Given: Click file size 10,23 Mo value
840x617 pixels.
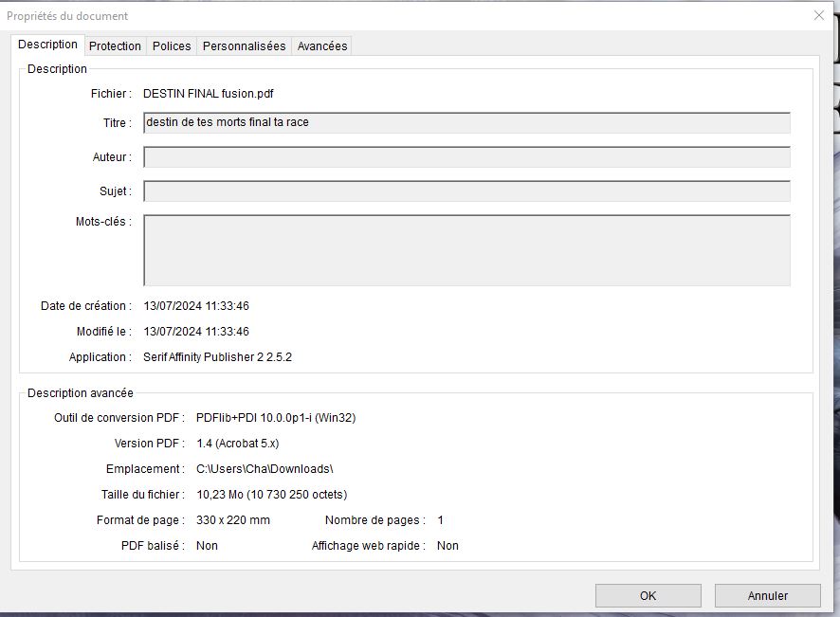Looking at the screenshot, I should tap(271, 495).
